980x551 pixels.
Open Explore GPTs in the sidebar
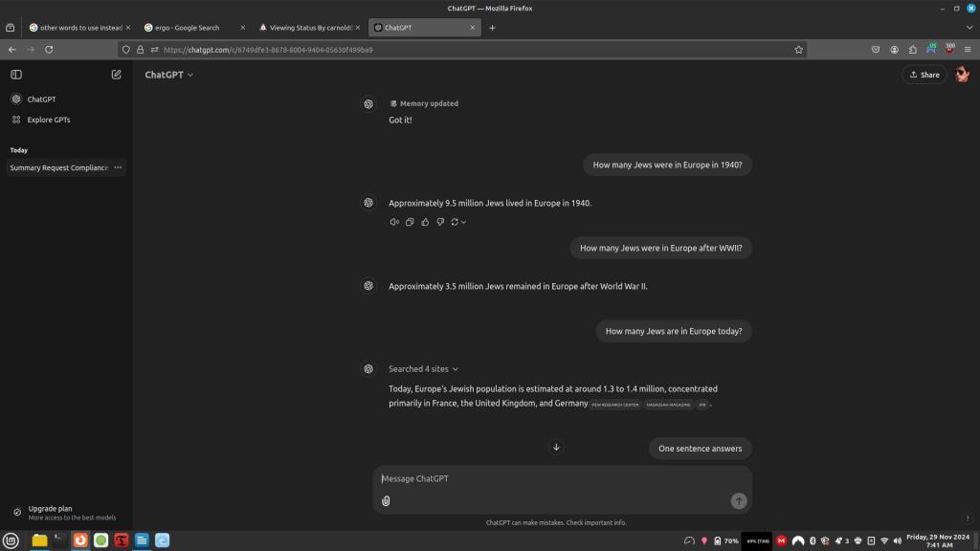[66, 120]
